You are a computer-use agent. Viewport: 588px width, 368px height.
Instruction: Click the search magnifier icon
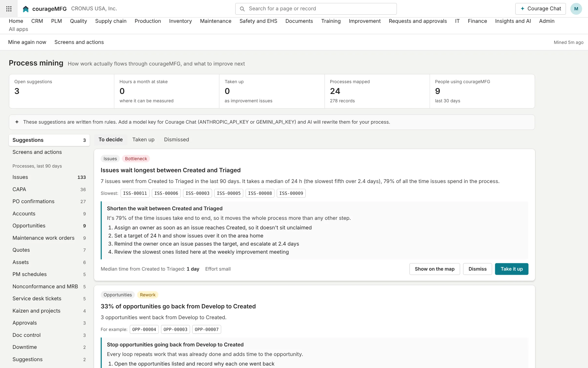point(242,9)
